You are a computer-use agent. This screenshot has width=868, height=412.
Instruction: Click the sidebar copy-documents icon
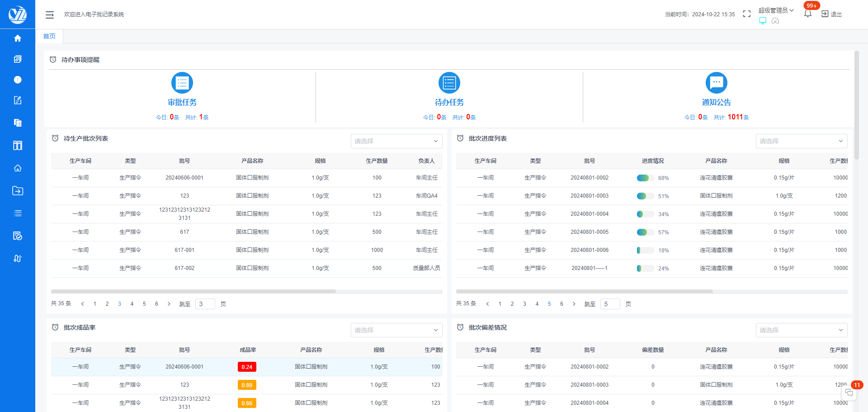click(x=18, y=123)
